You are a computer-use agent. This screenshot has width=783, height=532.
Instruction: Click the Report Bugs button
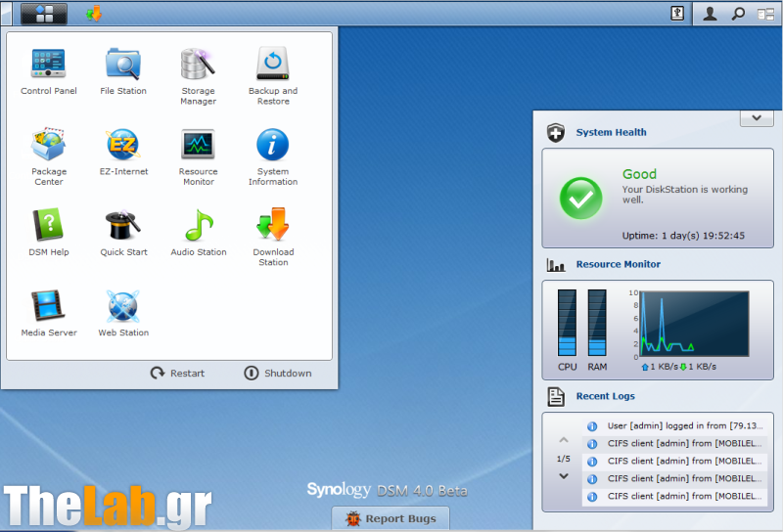point(391,518)
